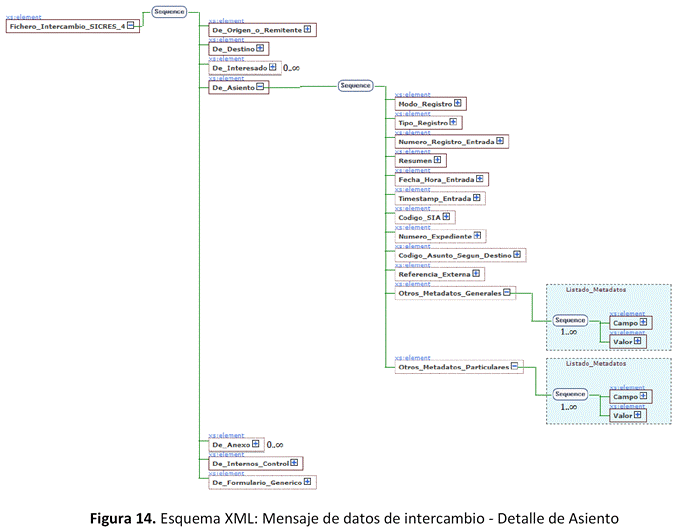The image size is (676, 531).
Task: Expand the De_Anexo plus icon
Action: tap(256, 444)
